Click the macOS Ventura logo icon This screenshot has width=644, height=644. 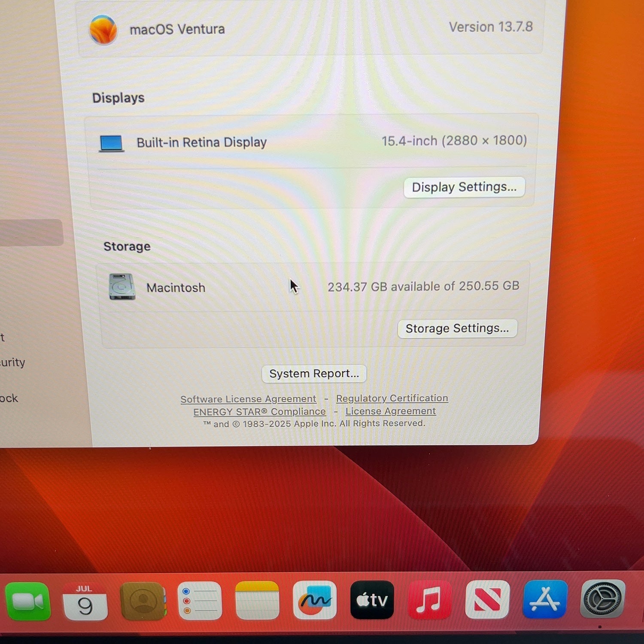pyautogui.click(x=103, y=30)
